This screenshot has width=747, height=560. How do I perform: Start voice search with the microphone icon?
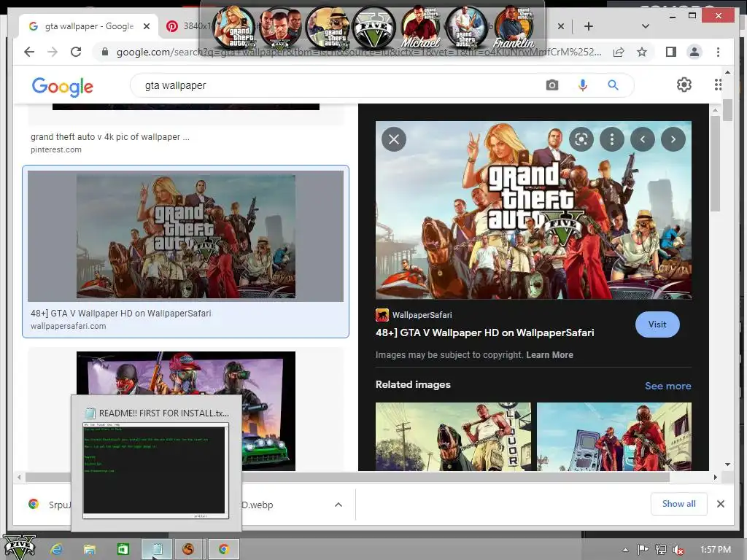pos(582,85)
